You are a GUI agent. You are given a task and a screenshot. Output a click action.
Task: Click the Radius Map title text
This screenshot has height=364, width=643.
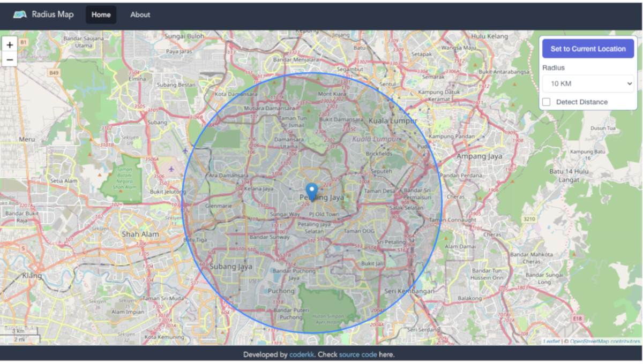point(53,14)
